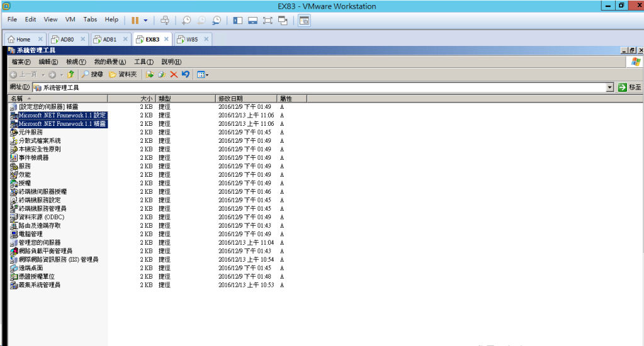Click the send Ctrl+Alt+Del toolbar icon
644x346 pixels.
point(165,20)
